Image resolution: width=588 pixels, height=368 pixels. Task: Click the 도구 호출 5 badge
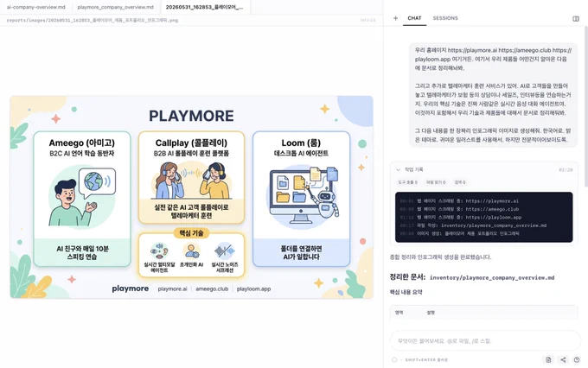(407, 182)
